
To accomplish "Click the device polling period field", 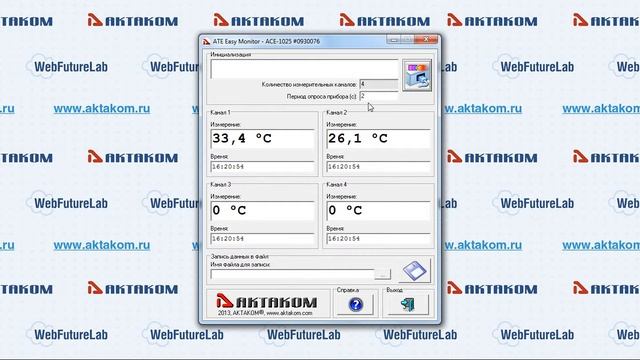I will pos(379,96).
